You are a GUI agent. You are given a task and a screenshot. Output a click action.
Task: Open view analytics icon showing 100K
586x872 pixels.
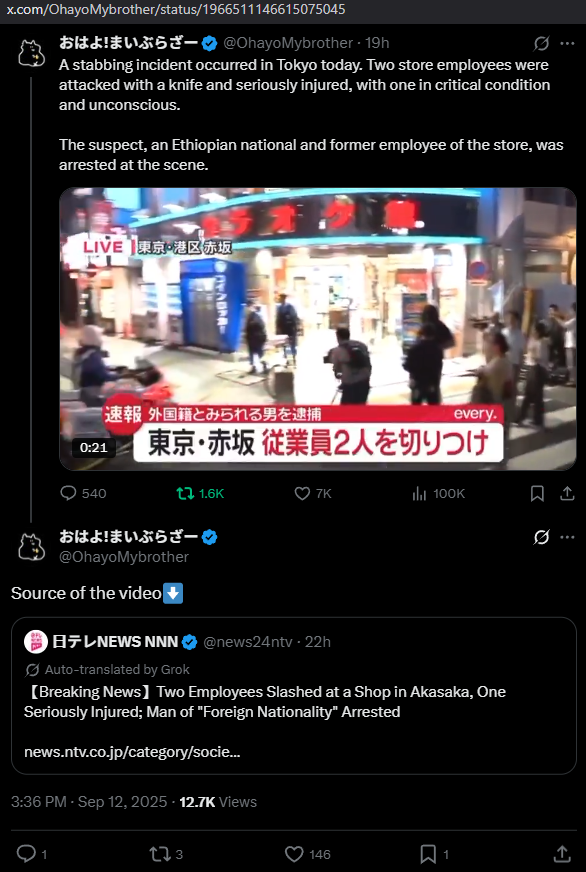point(419,493)
